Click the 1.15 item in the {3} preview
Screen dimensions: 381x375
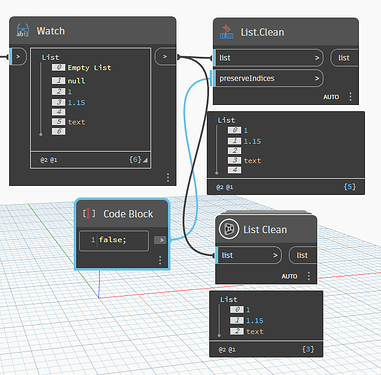click(255, 321)
